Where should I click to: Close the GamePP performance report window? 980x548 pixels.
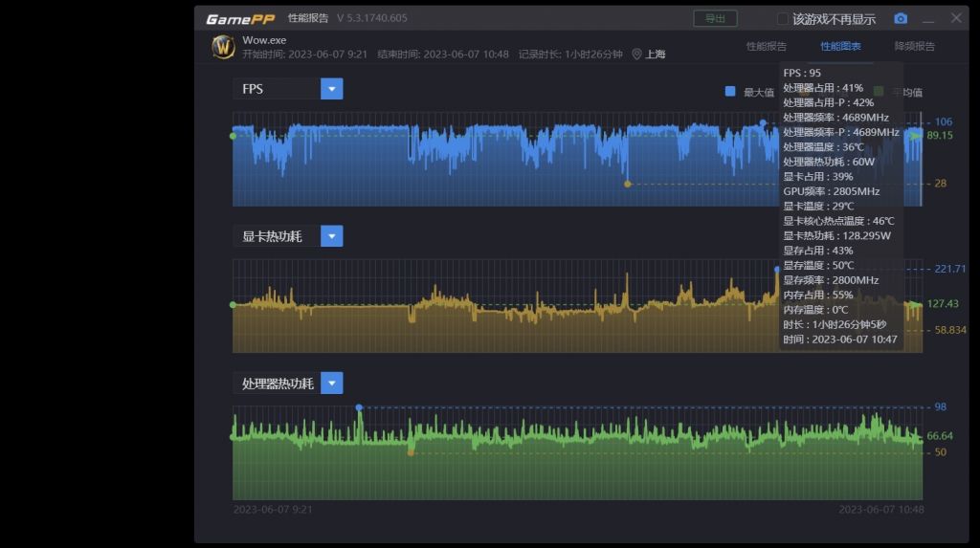point(956,18)
